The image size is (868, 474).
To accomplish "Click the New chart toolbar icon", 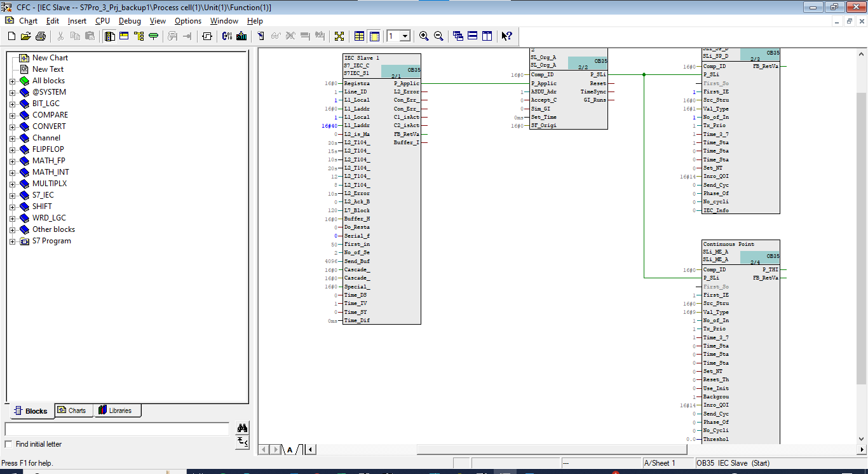I will coord(10,36).
